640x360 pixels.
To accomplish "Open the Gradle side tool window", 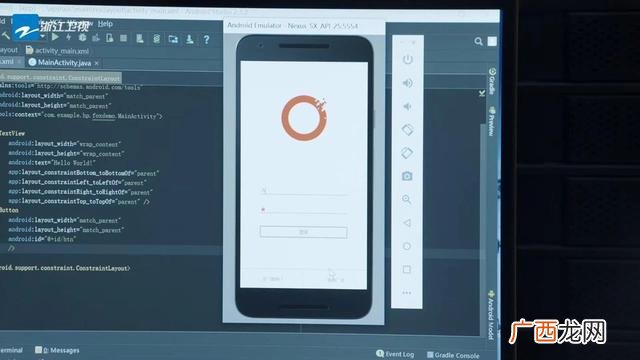I will 492,81.
